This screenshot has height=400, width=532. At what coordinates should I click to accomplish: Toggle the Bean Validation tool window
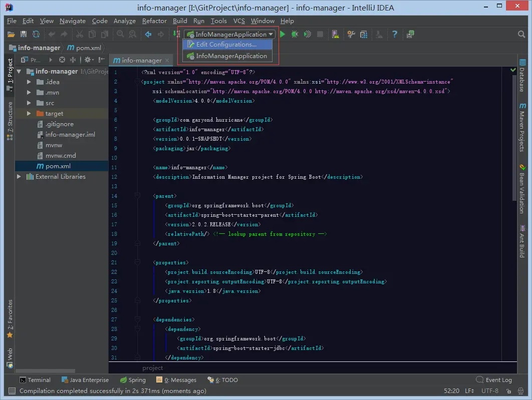pyautogui.click(x=522, y=189)
